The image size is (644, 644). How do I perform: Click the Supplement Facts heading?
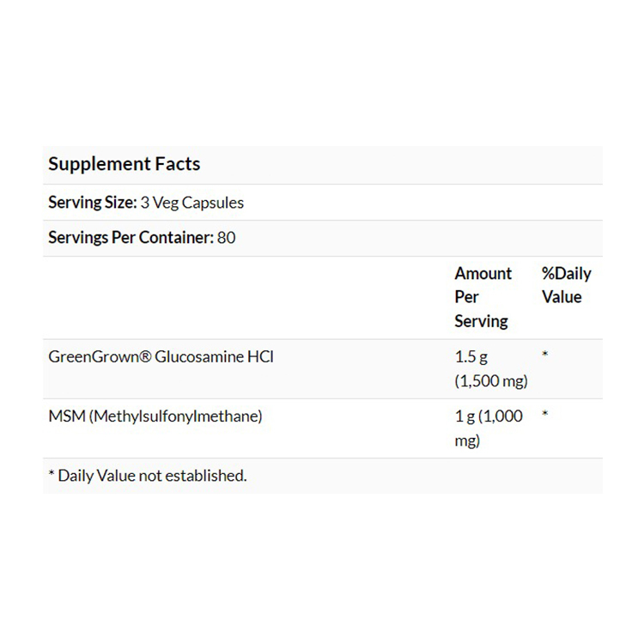point(124,164)
